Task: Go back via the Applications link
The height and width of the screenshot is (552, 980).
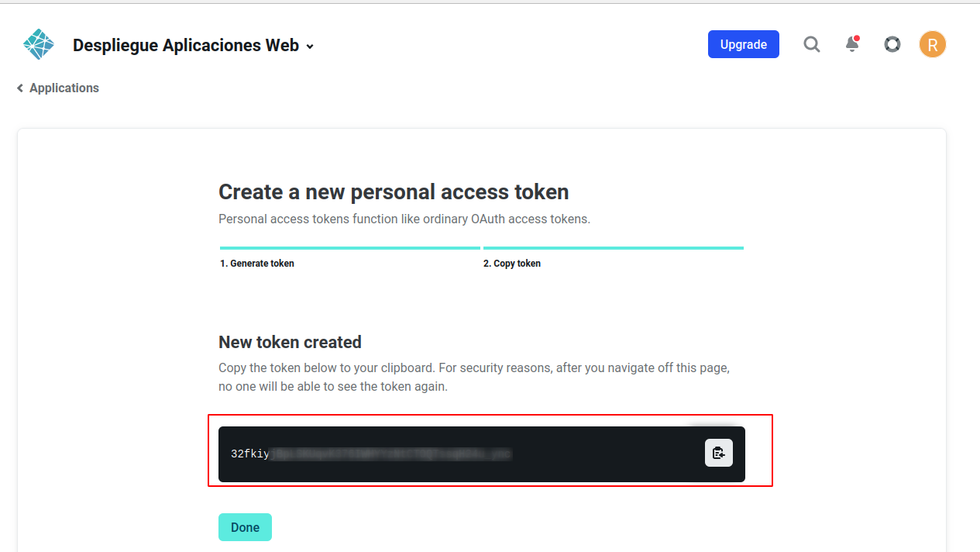Action: click(64, 88)
